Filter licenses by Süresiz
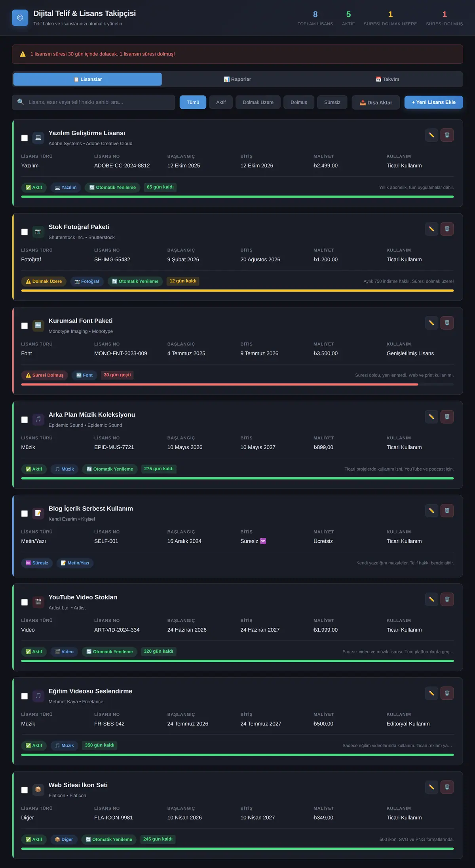This screenshot has width=475, height=868. point(332,102)
